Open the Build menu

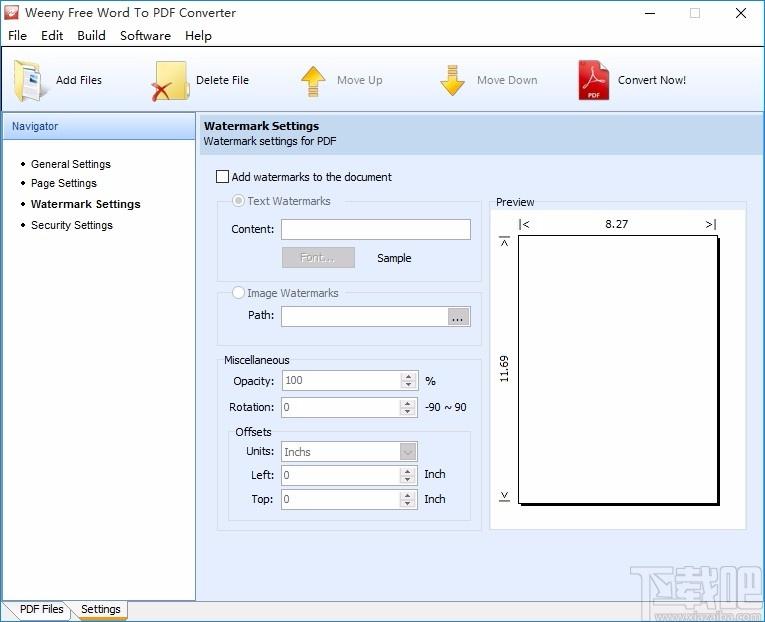(91, 36)
